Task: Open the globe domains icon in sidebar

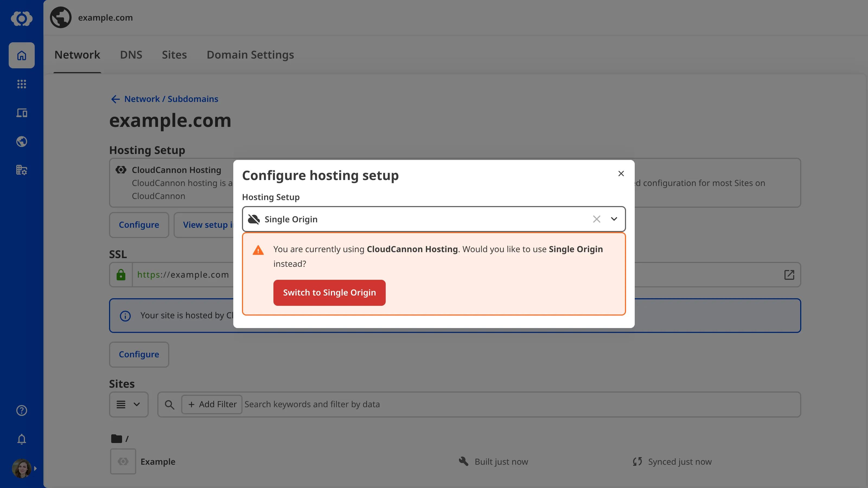Action: coord(22,142)
